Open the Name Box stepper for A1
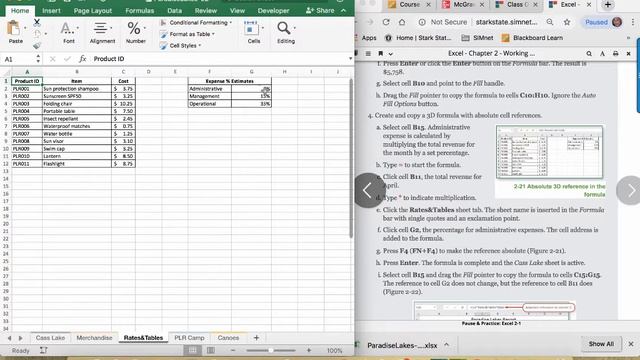The width and height of the screenshot is (640, 360). click(38, 59)
